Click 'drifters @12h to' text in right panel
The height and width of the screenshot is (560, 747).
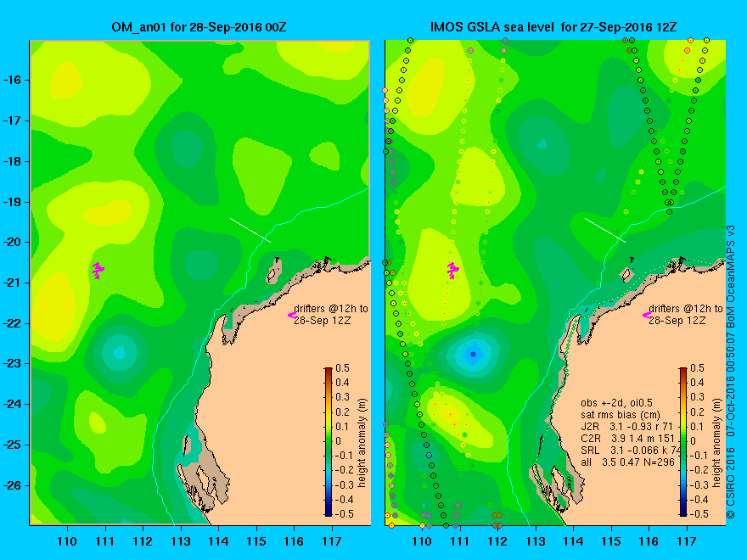tap(686, 309)
